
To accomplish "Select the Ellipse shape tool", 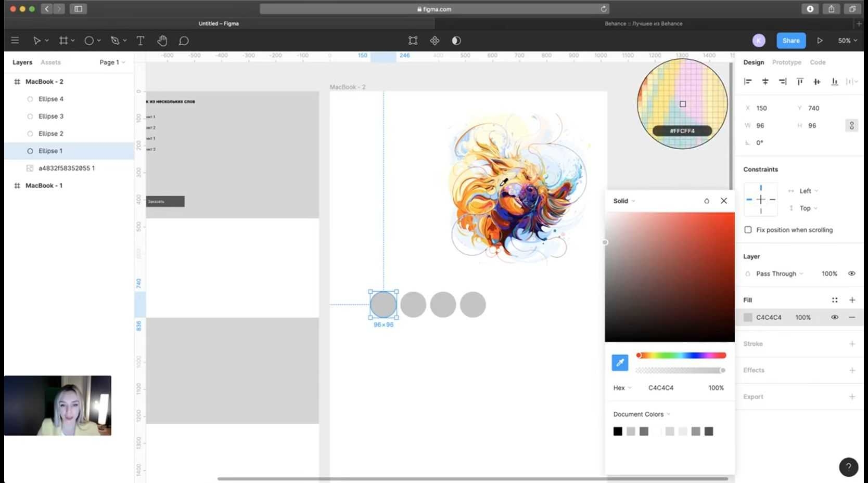I will point(89,41).
